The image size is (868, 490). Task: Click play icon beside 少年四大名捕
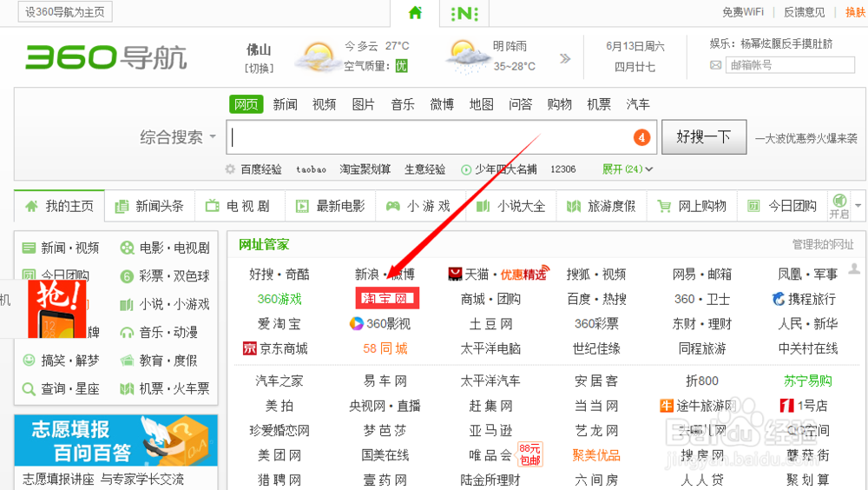tap(466, 169)
